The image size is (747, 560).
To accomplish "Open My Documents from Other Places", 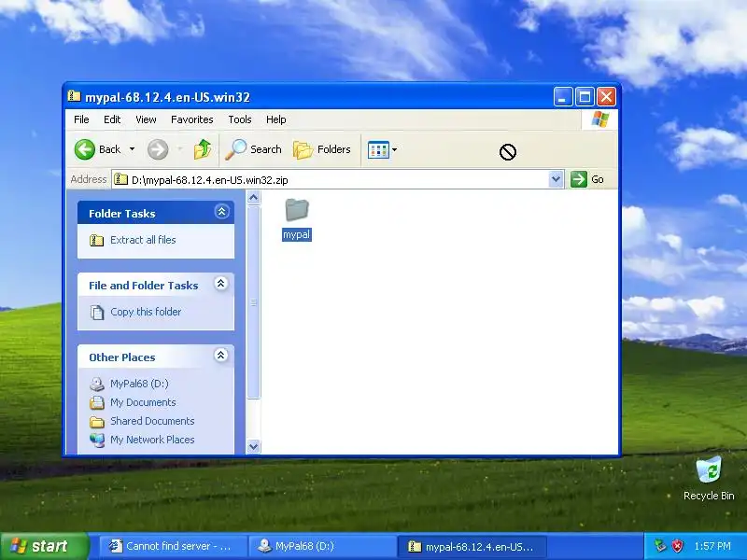I will (143, 402).
